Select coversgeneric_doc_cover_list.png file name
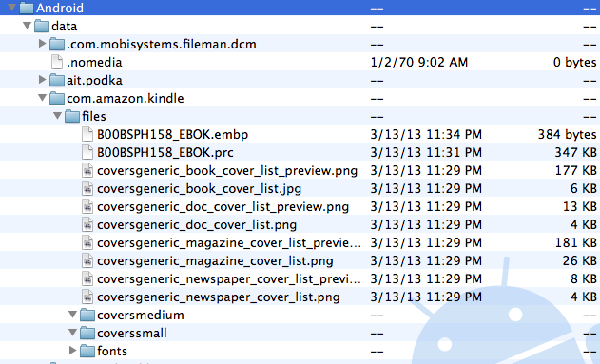600x364 pixels. 197,225
